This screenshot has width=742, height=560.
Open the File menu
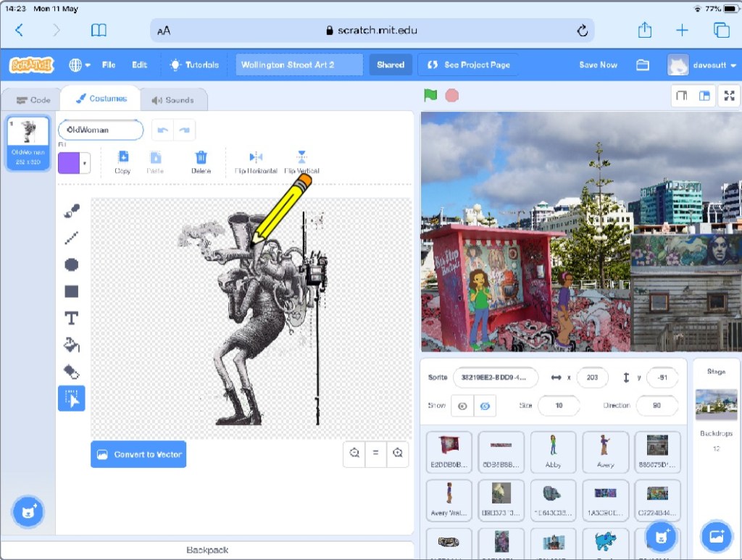point(109,64)
